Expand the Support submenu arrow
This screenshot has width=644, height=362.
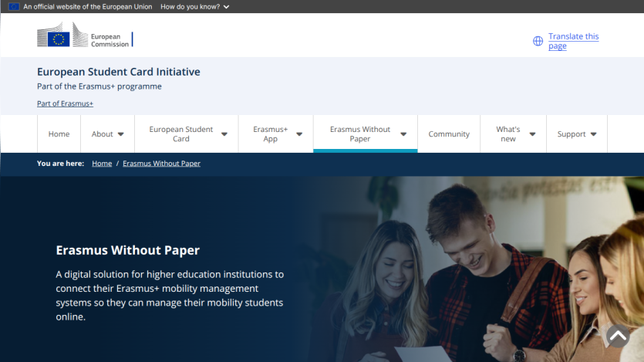pos(593,134)
